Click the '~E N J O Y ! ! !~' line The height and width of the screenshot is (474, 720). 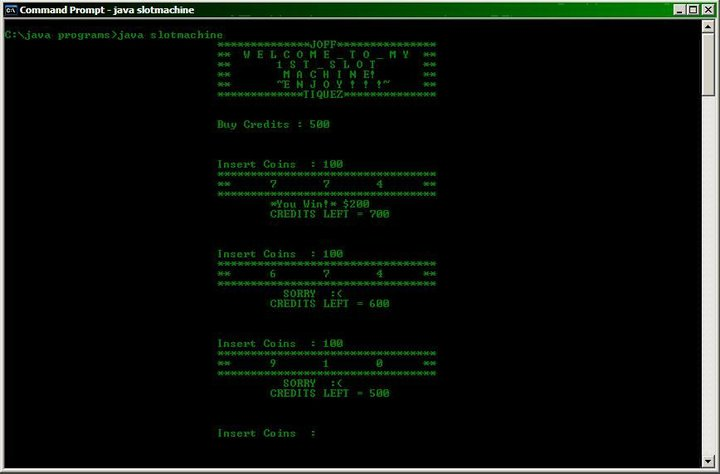pyautogui.click(x=333, y=85)
